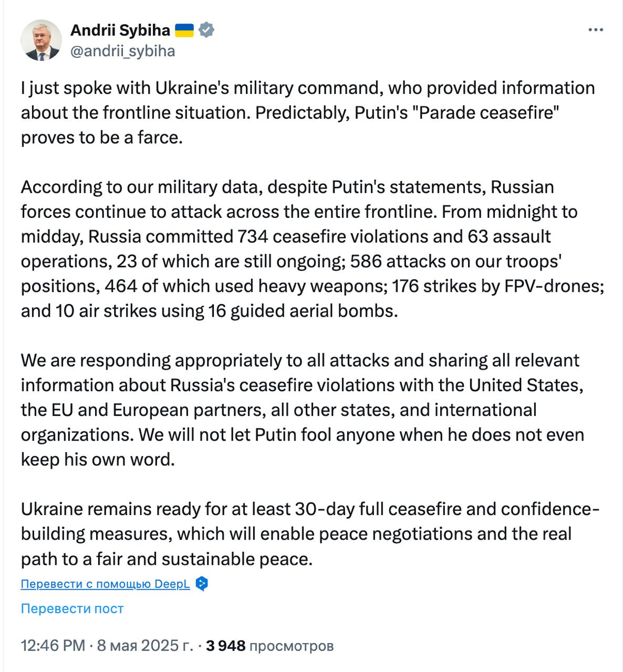Click the paragraph starting 'We are responding'

302,409
